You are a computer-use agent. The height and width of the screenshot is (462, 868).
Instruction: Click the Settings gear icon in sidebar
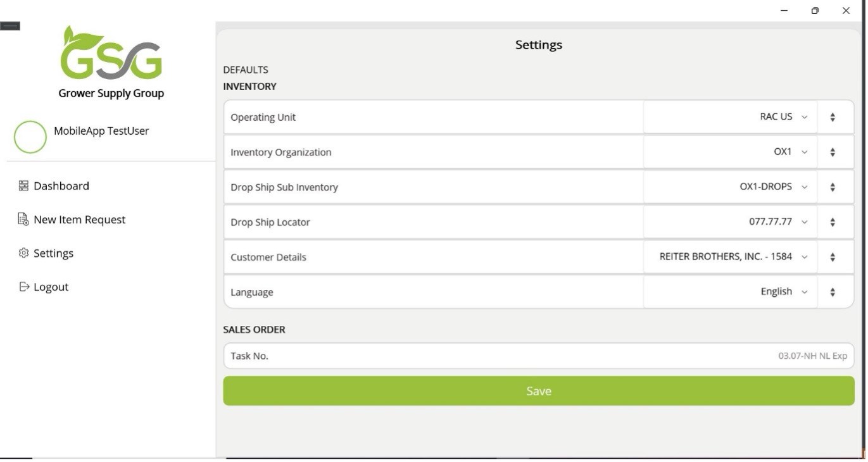(23, 253)
